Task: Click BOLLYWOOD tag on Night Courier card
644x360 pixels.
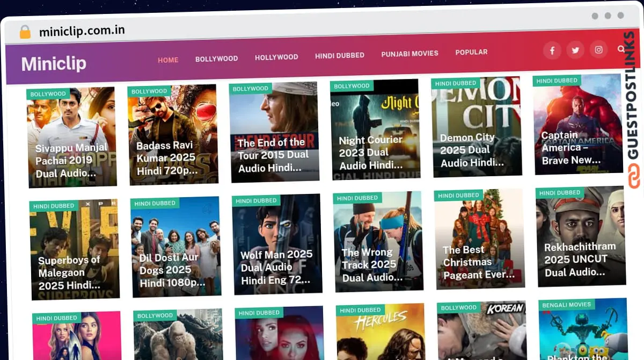Action: [352, 86]
